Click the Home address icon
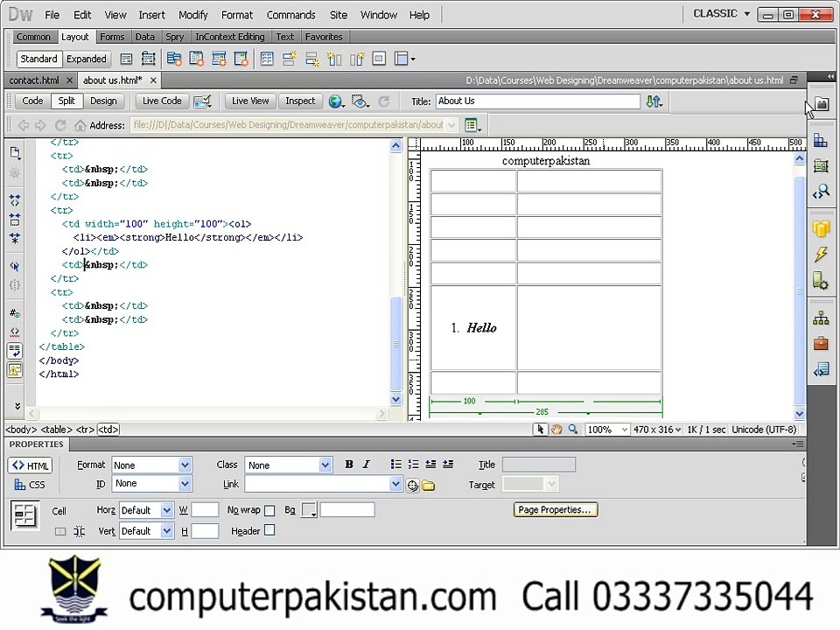The height and width of the screenshot is (630, 840). (x=80, y=125)
